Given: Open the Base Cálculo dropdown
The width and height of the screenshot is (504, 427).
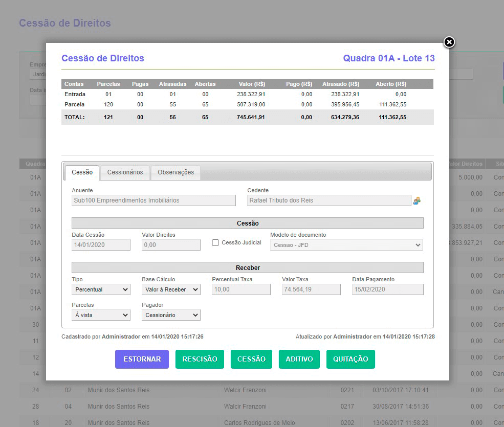Looking at the screenshot, I should click(x=171, y=289).
